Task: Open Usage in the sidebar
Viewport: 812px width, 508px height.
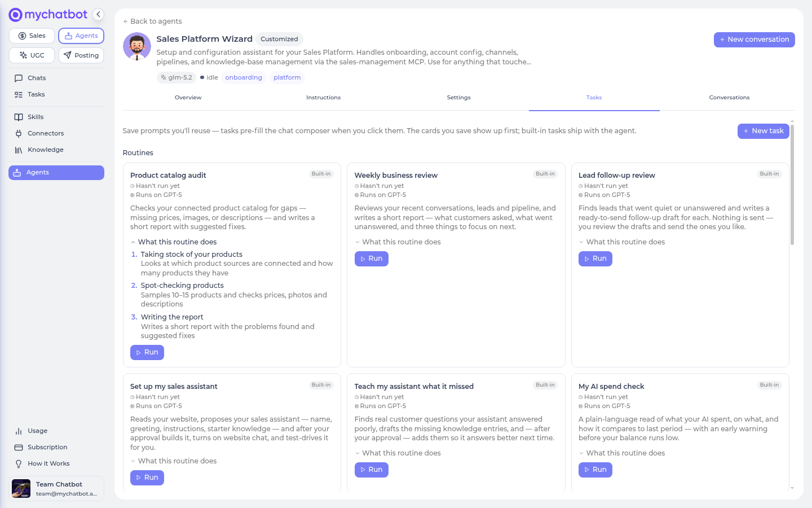Action: (x=56, y=431)
